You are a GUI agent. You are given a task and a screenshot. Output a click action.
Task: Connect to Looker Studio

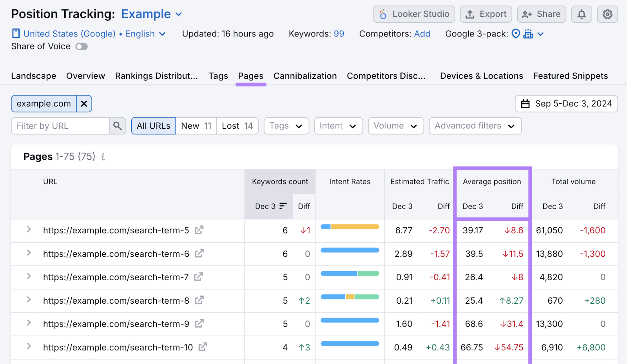click(414, 14)
